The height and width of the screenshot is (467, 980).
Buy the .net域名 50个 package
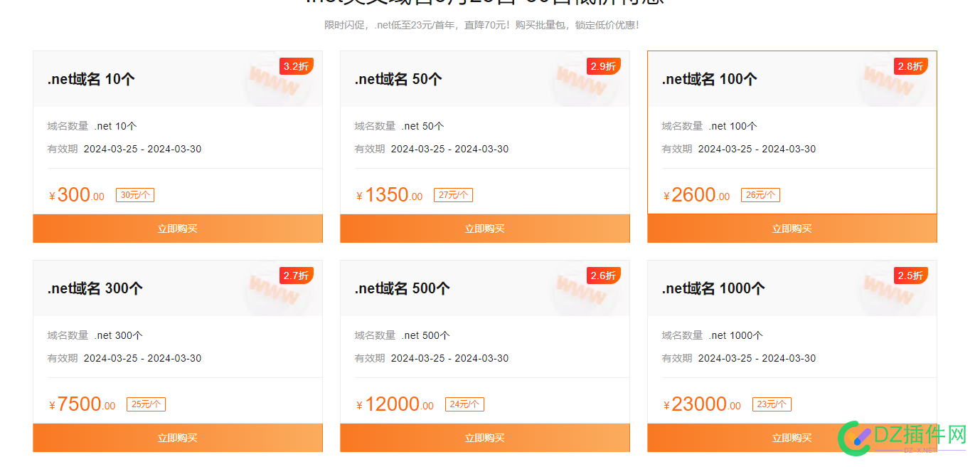click(485, 229)
